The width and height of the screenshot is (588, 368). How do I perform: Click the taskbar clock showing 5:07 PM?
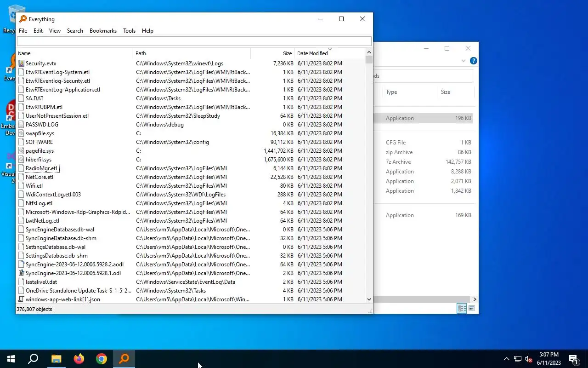549,359
